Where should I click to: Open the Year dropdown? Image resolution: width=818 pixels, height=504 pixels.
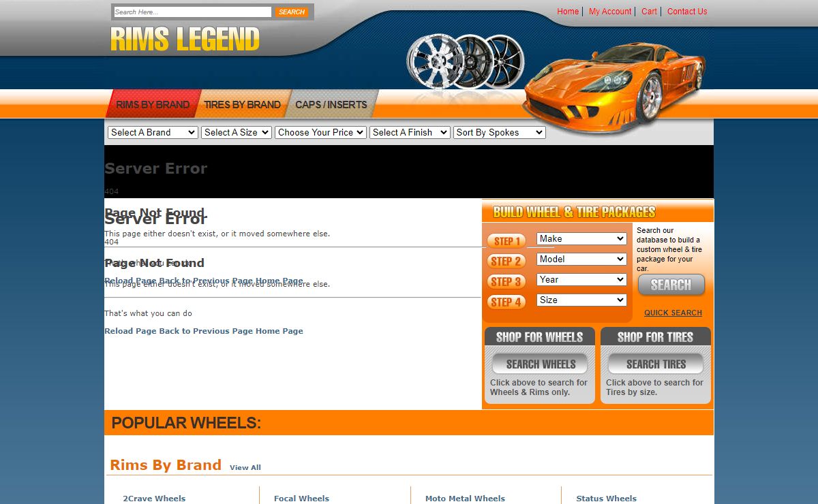[581, 279]
